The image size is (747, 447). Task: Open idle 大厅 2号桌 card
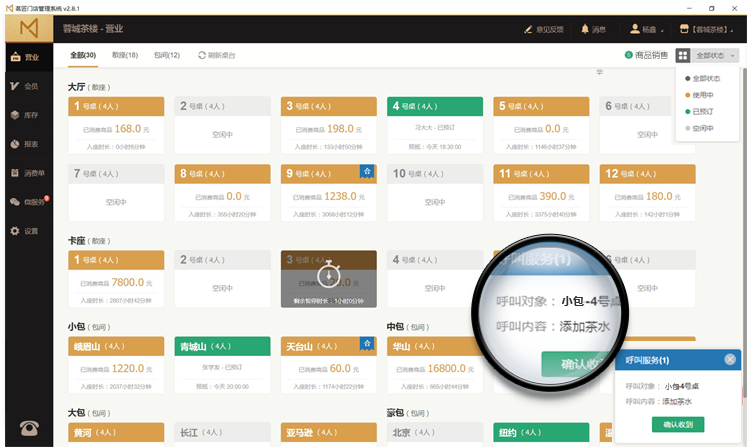coord(222,125)
